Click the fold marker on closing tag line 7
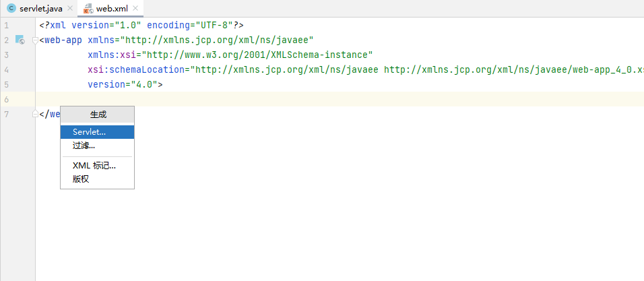Screen dimensions: 644x281 click(34, 114)
